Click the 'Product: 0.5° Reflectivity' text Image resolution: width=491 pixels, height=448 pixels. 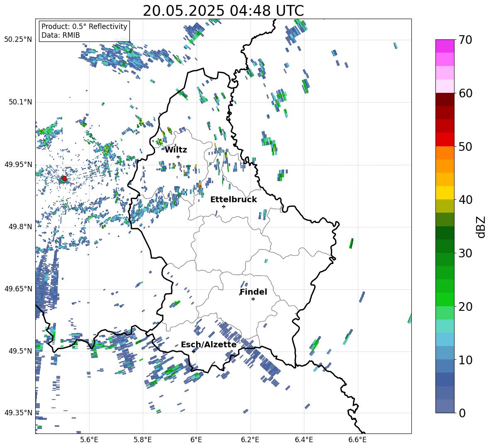(x=84, y=26)
